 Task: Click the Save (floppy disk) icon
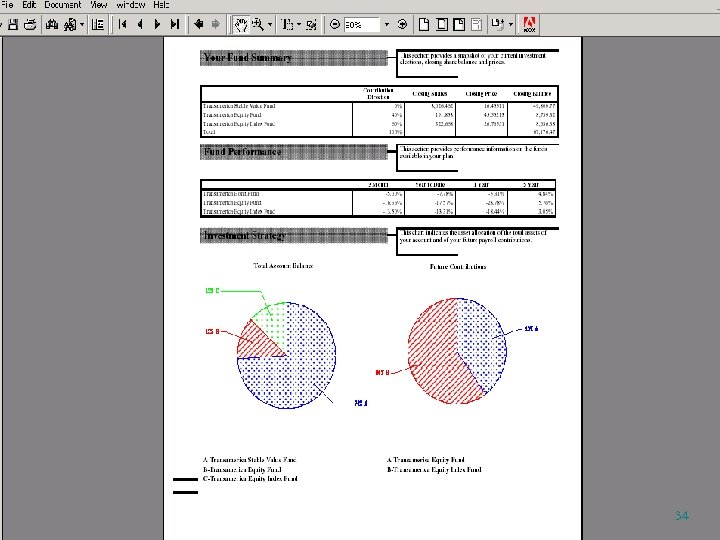click(13, 24)
